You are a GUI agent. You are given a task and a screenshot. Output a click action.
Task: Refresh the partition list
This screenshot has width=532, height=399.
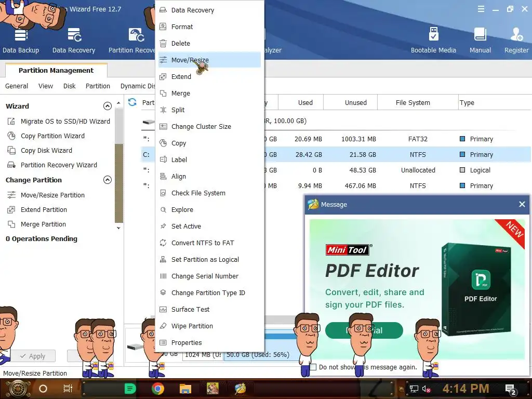point(132,102)
